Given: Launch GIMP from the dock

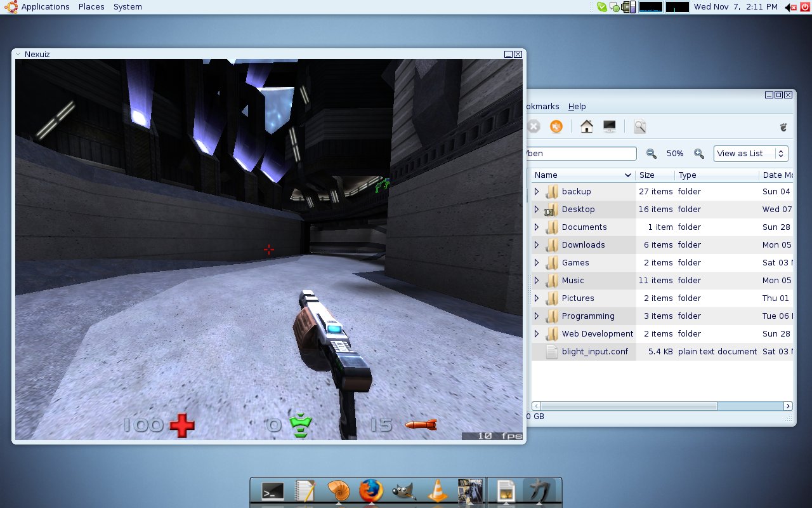Looking at the screenshot, I should [404, 492].
